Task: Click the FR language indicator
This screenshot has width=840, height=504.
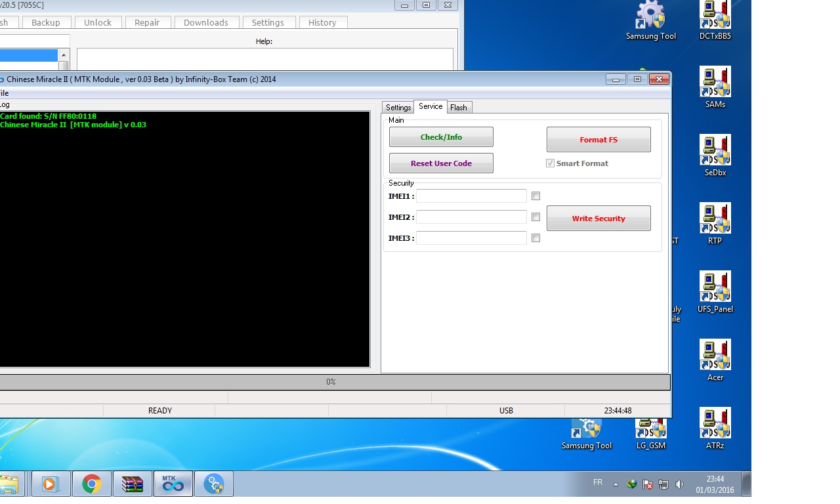Action: 598,482
